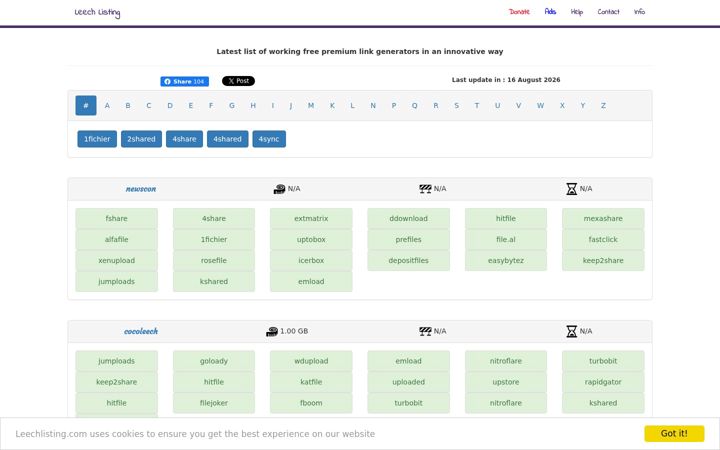Click rapidgator under cocoleech
This screenshot has height=450, width=720.
(603, 382)
